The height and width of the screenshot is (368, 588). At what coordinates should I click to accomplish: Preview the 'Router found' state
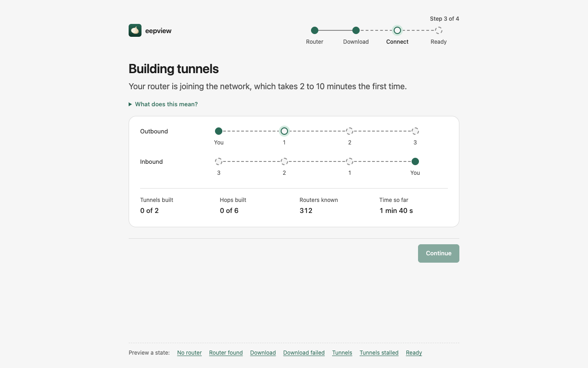[x=226, y=353]
